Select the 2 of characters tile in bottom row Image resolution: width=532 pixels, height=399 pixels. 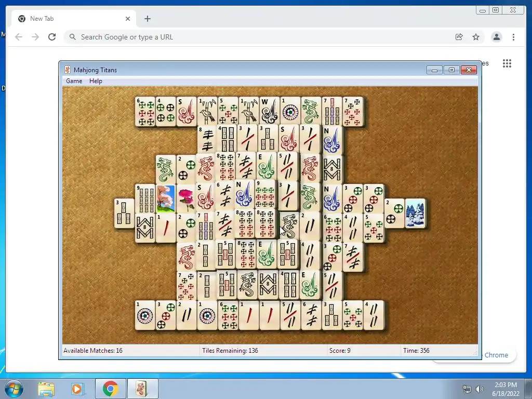point(187,315)
